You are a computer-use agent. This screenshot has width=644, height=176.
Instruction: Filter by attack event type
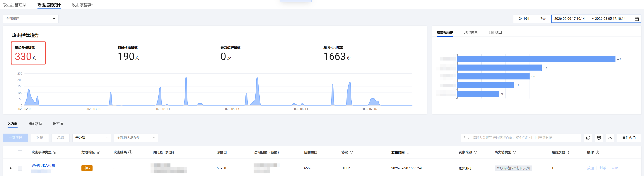coord(55,152)
